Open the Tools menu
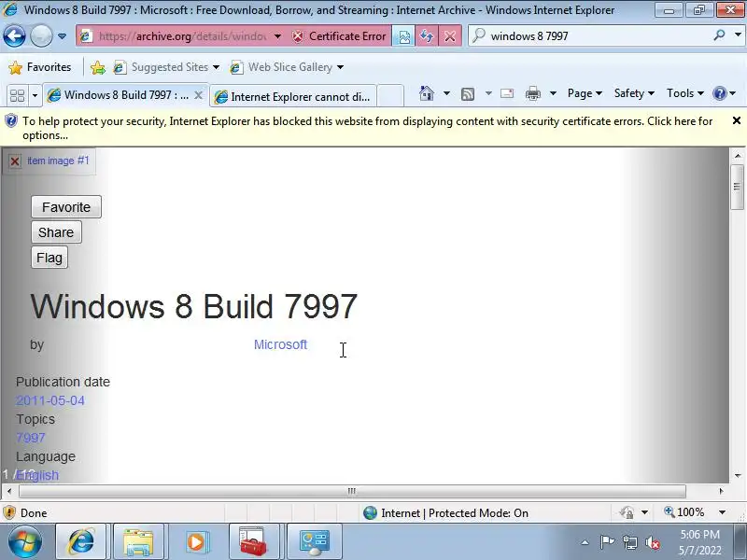Screen dimensions: 747x560 tap(685, 93)
